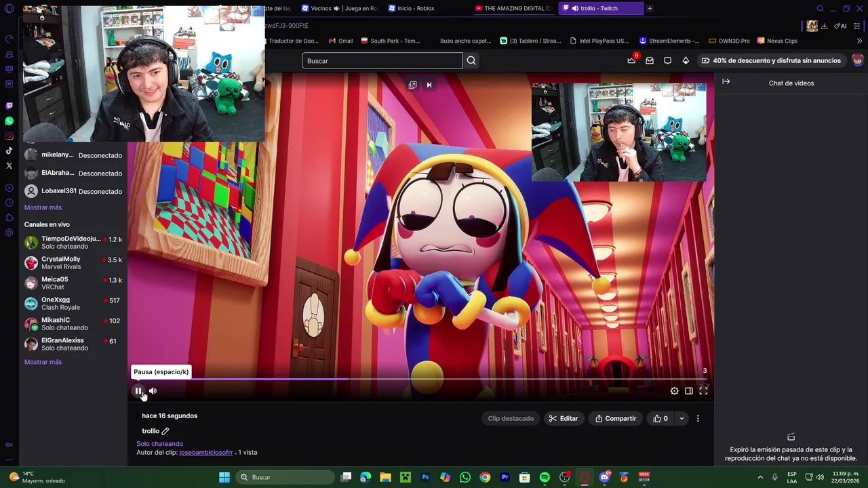The image size is (868, 488).
Task: Open the three-dot clip options menu
Action: click(x=698, y=418)
